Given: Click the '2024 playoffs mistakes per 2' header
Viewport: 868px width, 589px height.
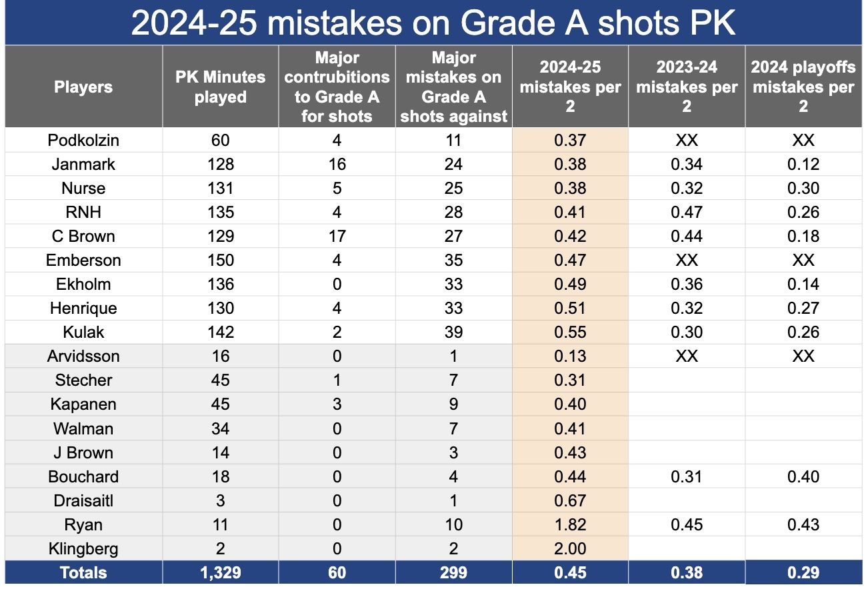Looking at the screenshot, I should [803, 87].
